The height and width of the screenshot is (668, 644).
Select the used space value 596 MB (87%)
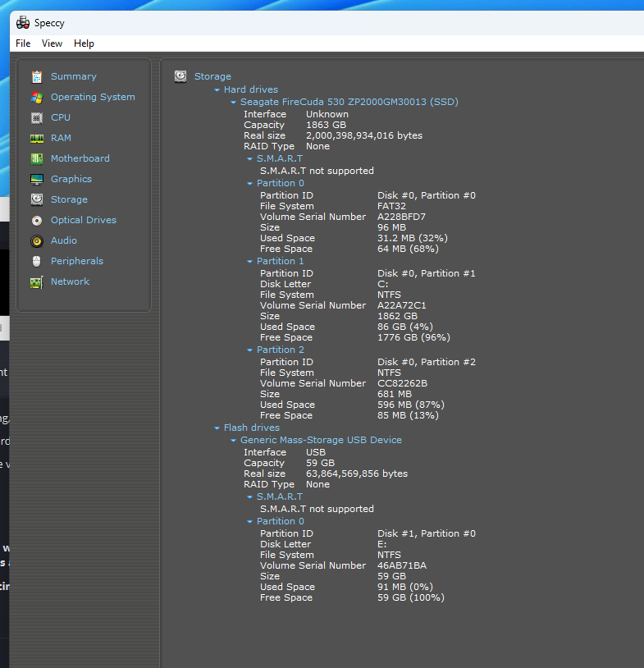tap(410, 405)
